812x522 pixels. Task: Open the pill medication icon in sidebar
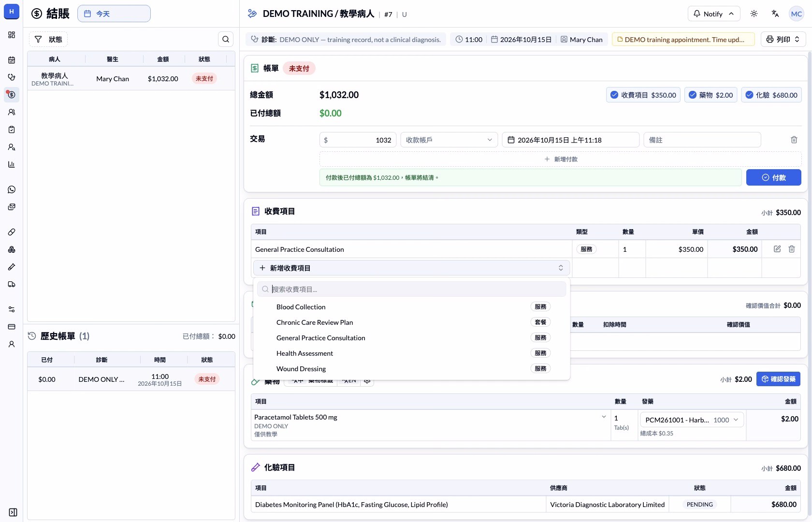tap(12, 232)
